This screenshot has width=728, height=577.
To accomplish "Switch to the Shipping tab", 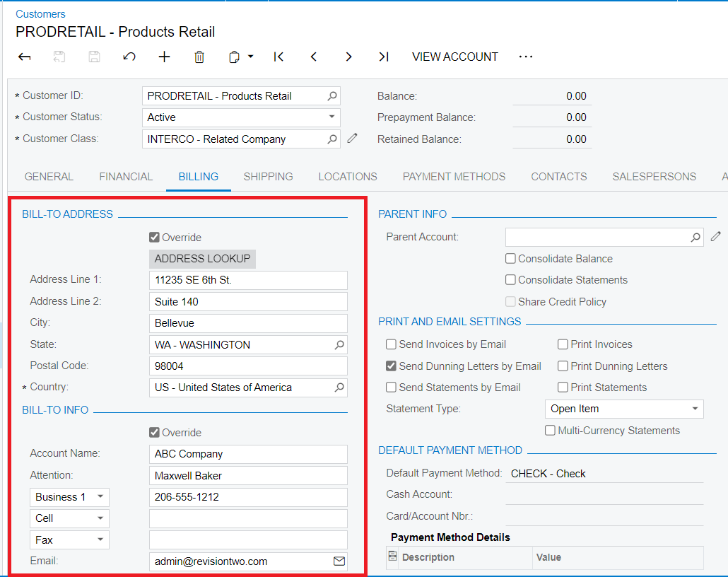I will [x=268, y=177].
